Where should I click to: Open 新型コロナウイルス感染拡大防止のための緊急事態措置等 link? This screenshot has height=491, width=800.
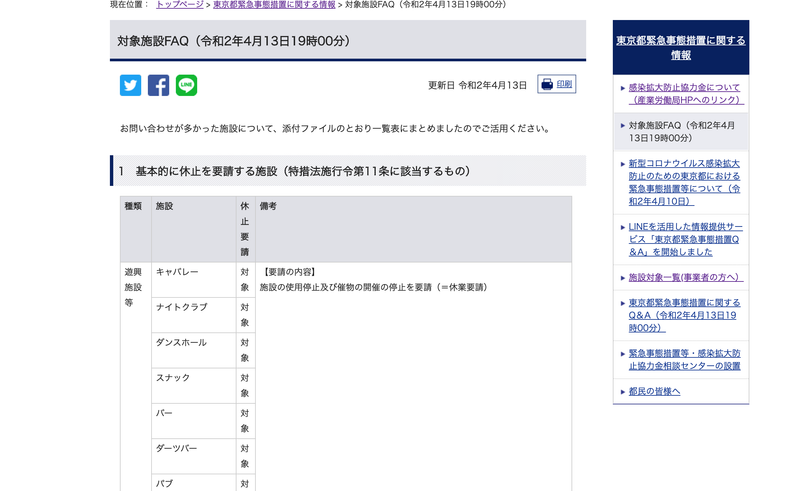coord(684,182)
